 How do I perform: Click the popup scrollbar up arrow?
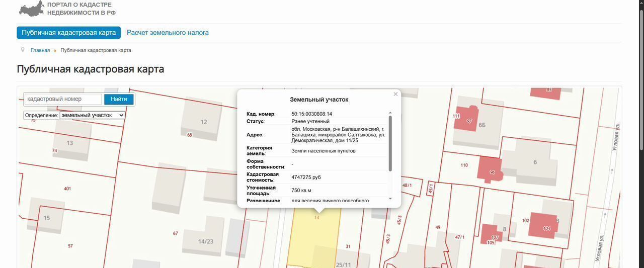pyautogui.click(x=390, y=113)
